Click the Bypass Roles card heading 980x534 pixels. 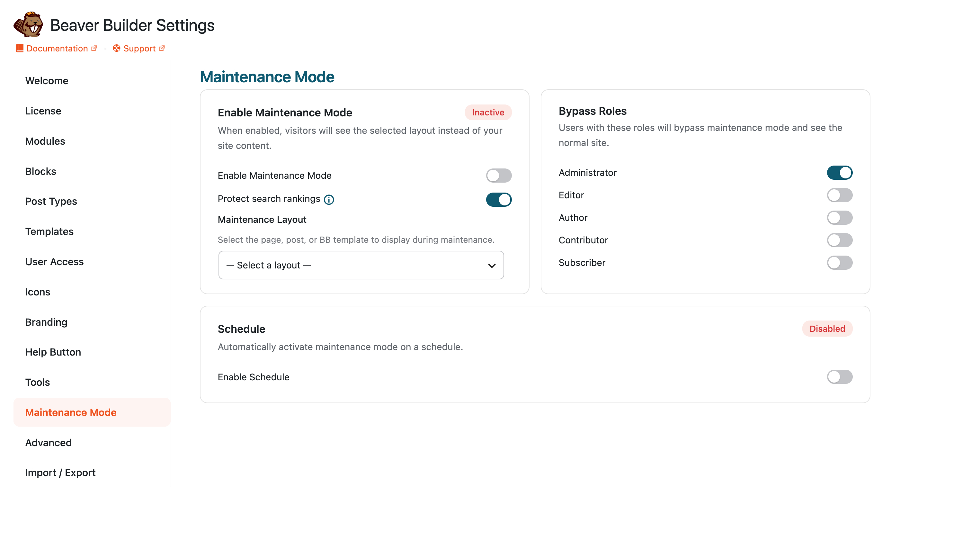(x=592, y=111)
